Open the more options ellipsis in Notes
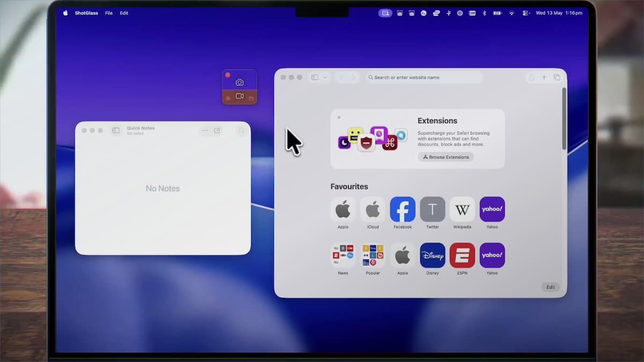The width and height of the screenshot is (644, 362). (x=204, y=130)
